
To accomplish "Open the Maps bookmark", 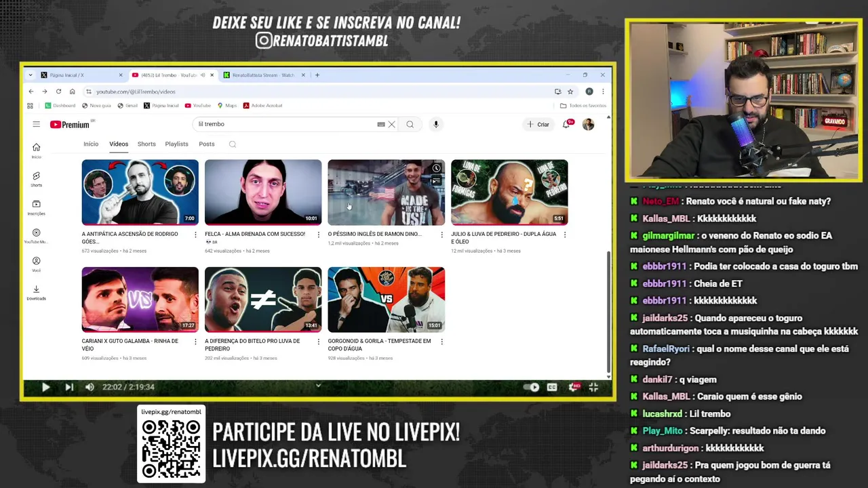I will [x=227, y=106].
